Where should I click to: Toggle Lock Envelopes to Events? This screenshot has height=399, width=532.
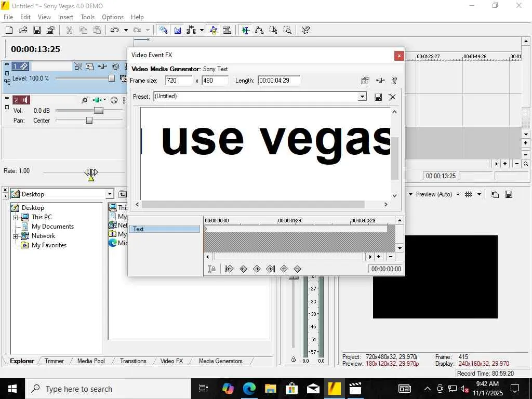tap(214, 30)
